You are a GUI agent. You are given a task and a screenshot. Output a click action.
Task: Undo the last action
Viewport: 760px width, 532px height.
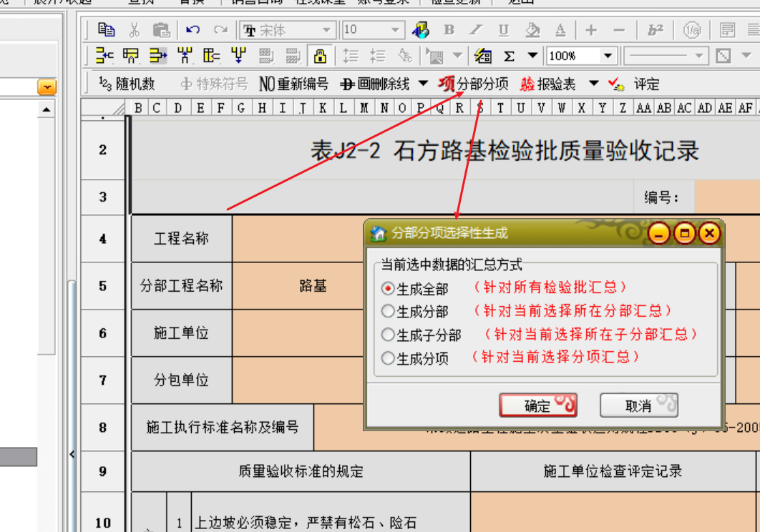193,30
